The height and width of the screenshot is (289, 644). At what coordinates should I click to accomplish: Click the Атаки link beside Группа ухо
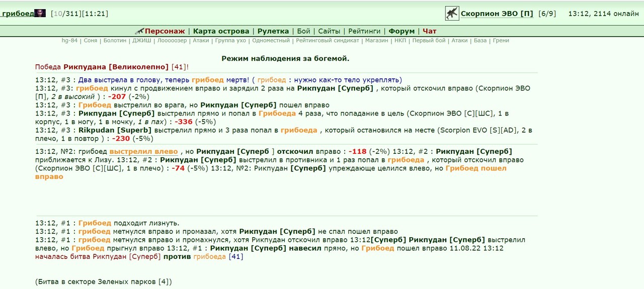pyautogui.click(x=201, y=41)
